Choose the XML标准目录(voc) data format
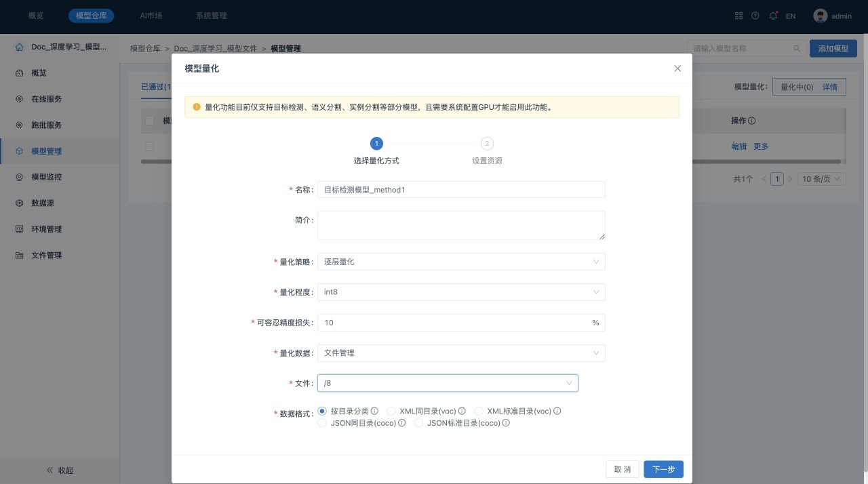Image resolution: width=868 pixels, height=484 pixels. 478,411
